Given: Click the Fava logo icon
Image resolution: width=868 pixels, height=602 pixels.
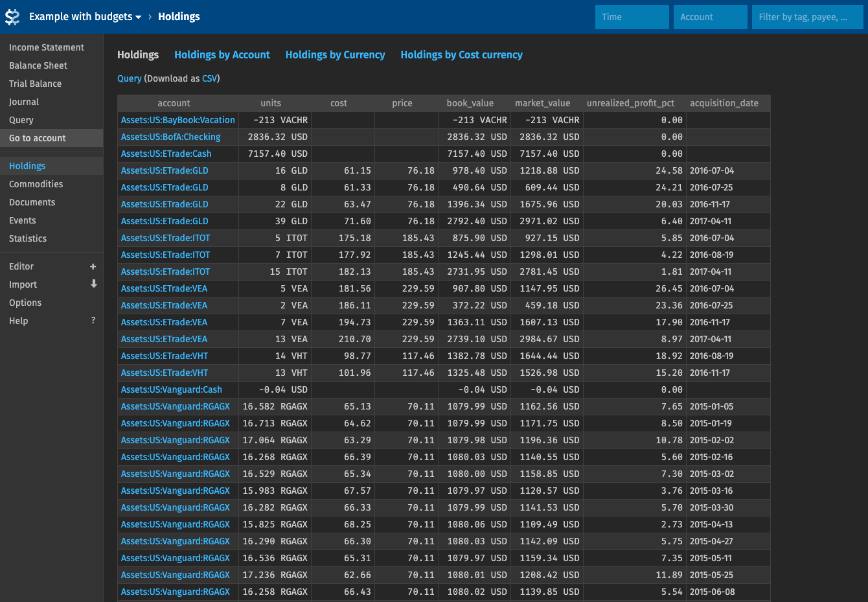Looking at the screenshot, I should [x=12, y=17].
